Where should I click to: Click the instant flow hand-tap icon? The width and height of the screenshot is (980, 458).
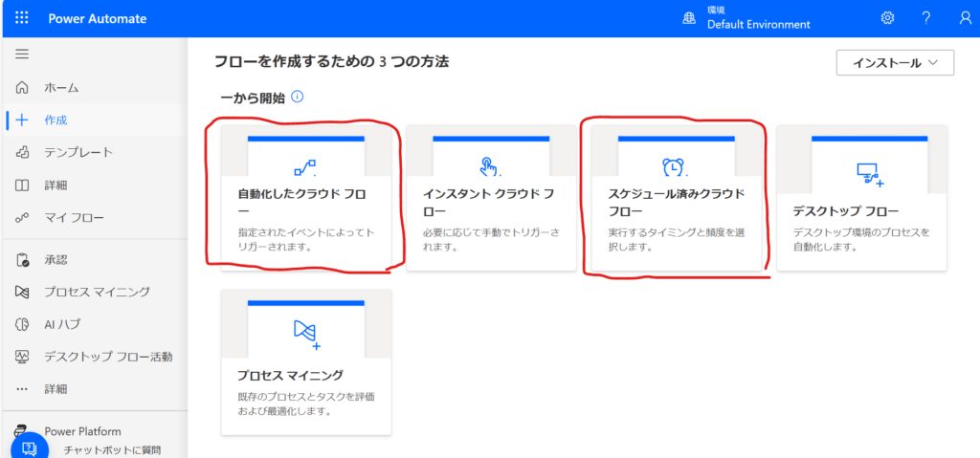(490, 166)
